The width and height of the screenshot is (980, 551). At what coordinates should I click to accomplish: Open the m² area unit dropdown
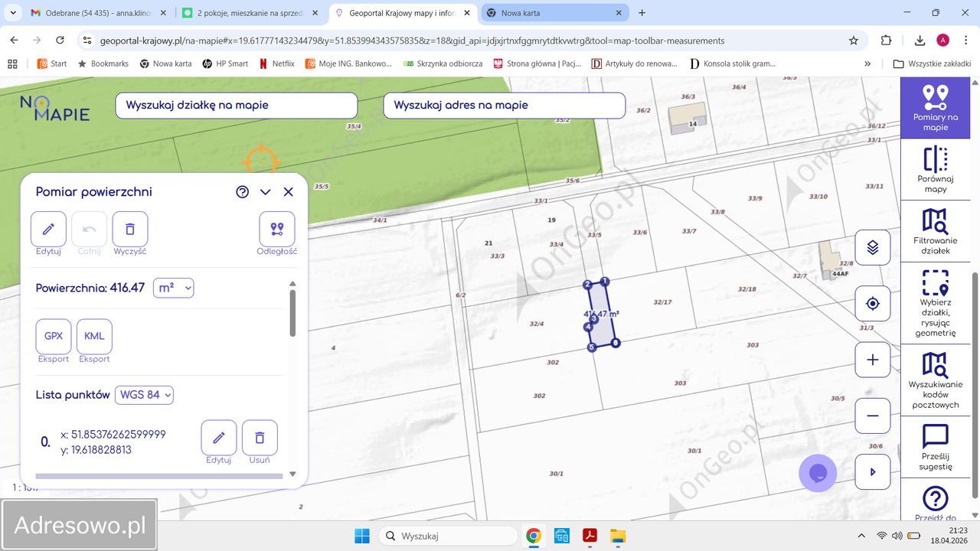[173, 288]
